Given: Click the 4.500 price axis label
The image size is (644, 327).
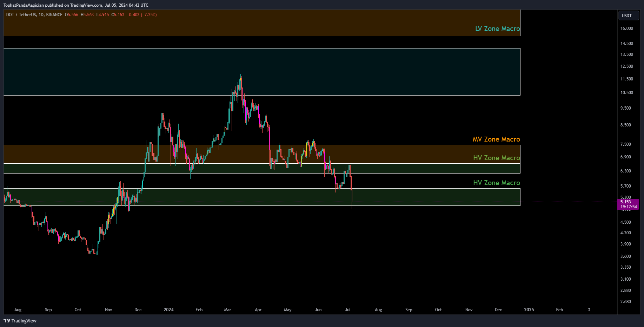Looking at the screenshot, I should pos(626,222).
